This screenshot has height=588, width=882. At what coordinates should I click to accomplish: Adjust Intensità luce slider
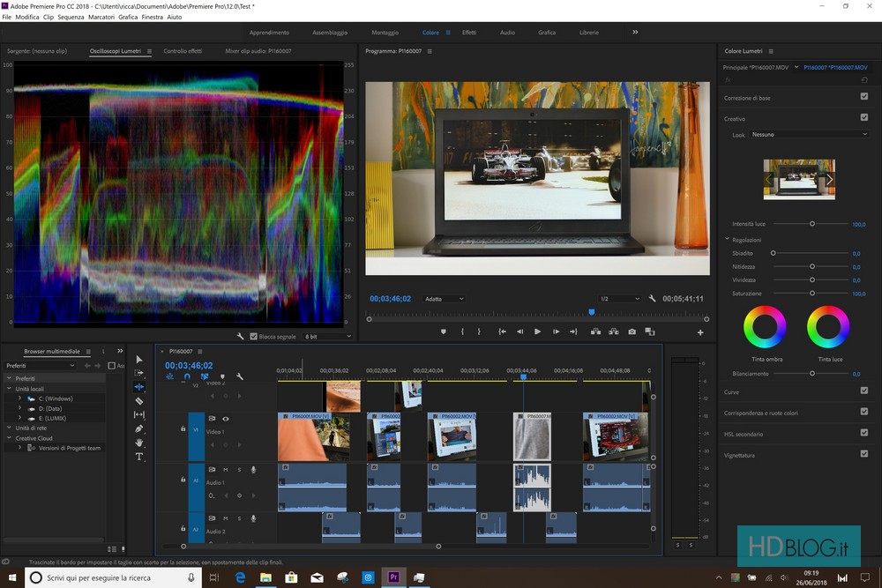click(811, 224)
